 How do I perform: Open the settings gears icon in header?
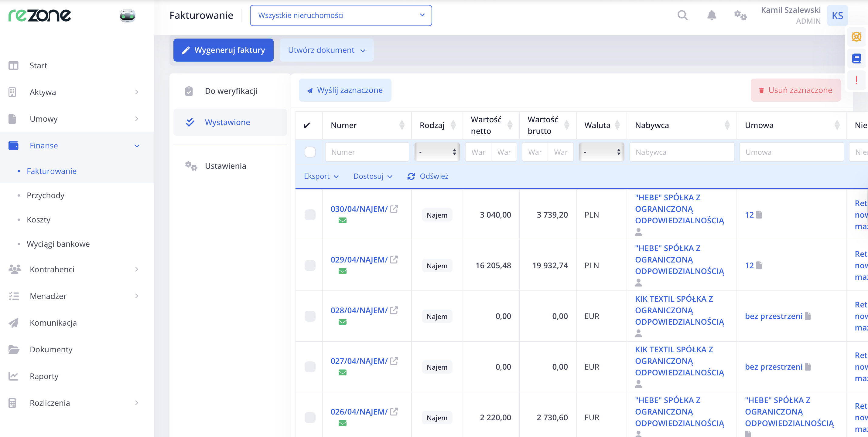point(740,15)
